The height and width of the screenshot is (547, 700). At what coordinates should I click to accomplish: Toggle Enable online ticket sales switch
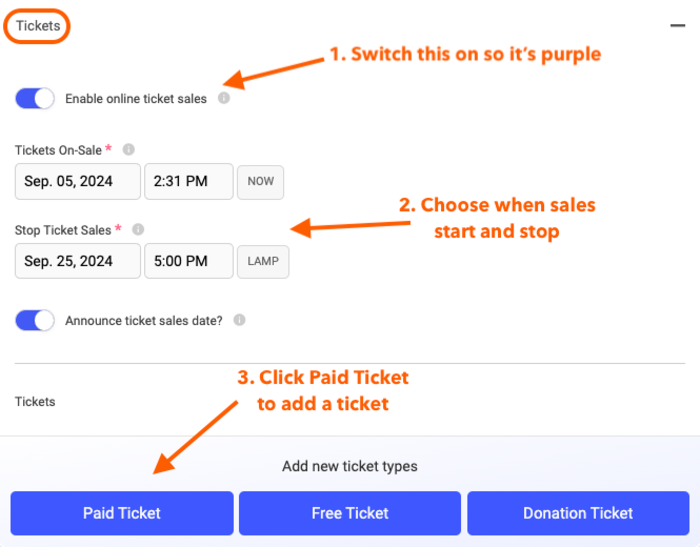point(35,98)
